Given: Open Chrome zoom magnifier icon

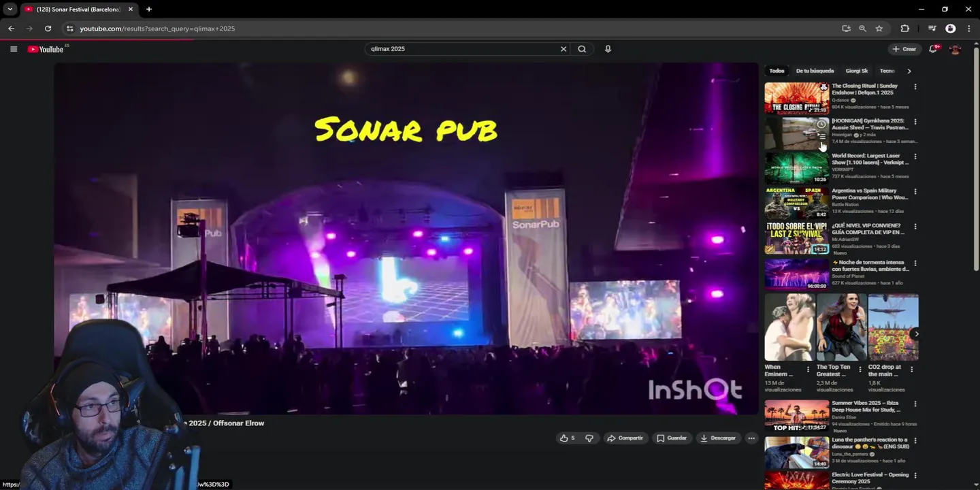Looking at the screenshot, I should coord(862,29).
